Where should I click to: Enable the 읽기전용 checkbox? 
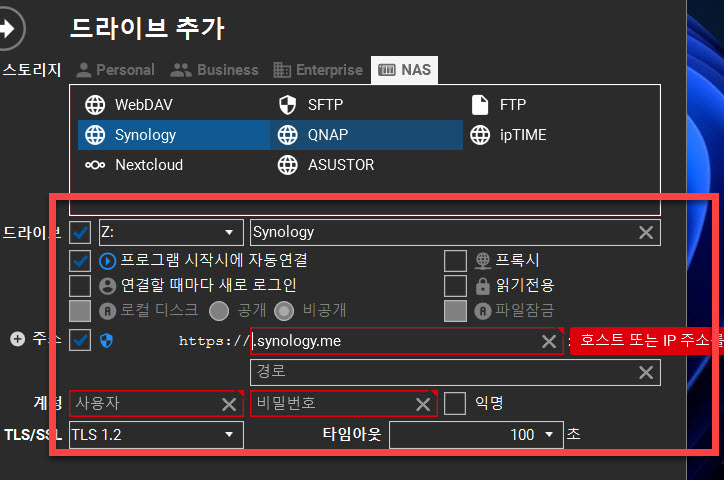coord(455,286)
